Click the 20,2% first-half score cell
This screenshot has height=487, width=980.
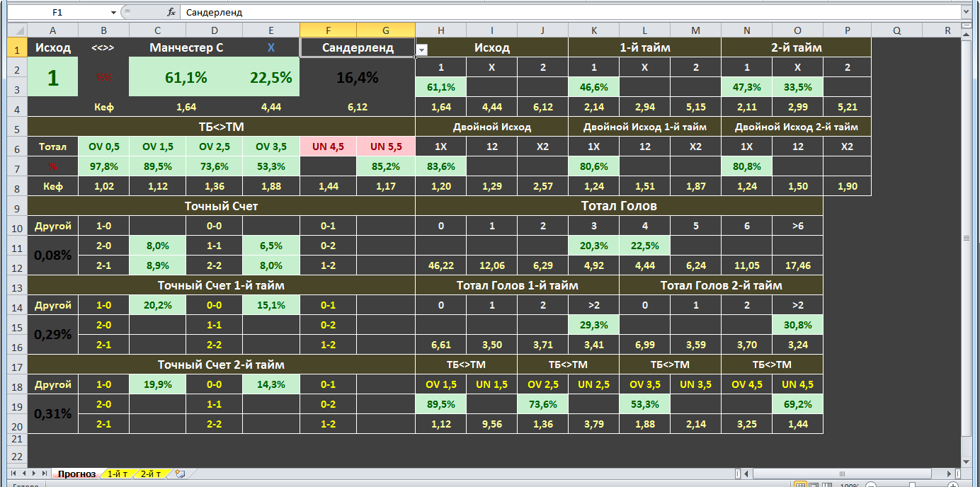[x=158, y=305]
